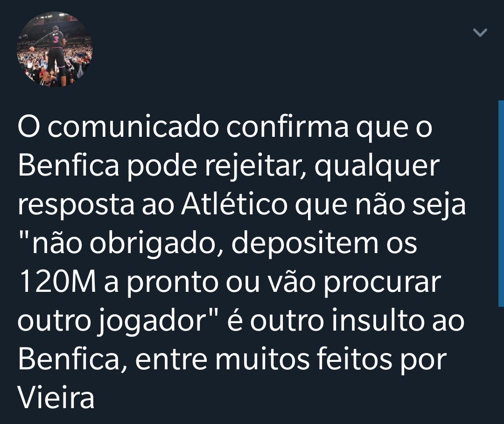The width and height of the screenshot is (504, 424).
Task: Click the blue vertical scrollbar on the right
Action: tap(501, 203)
